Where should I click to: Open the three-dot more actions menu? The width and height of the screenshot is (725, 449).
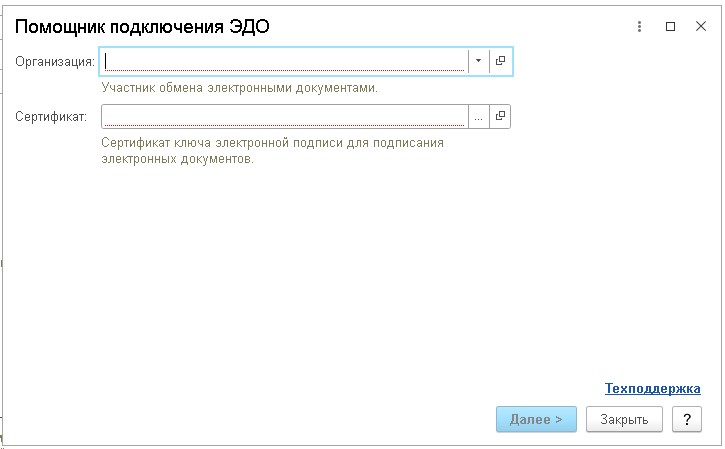(639, 26)
